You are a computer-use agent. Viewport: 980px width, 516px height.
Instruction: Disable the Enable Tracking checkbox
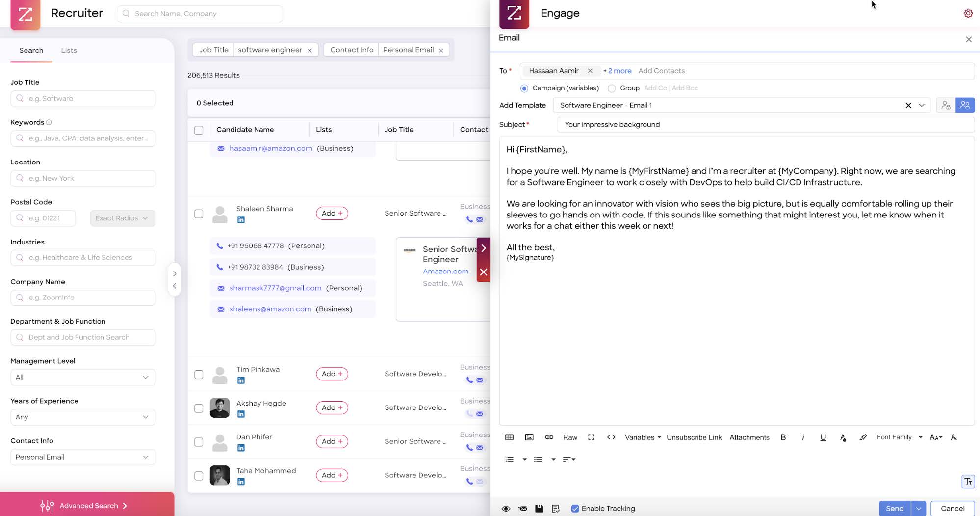[575, 508]
